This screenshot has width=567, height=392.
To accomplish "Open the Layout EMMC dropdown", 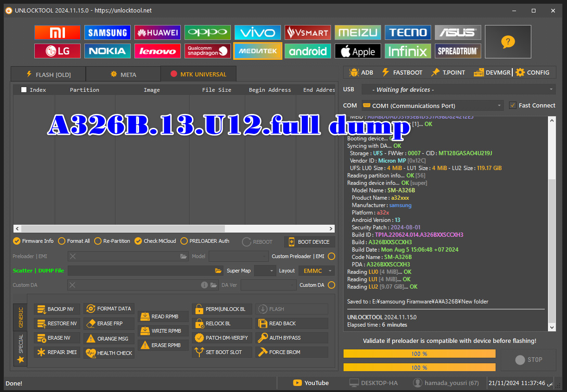I will tap(317, 271).
